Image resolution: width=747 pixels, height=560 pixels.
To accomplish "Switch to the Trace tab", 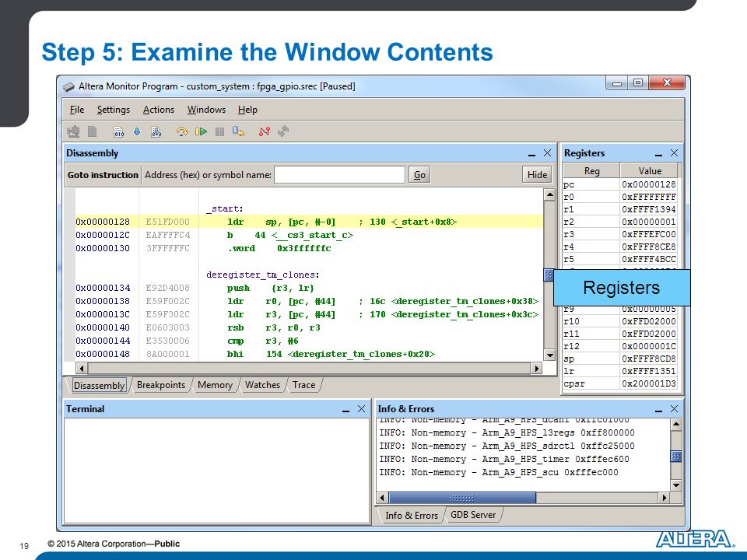I will click(304, 385).
